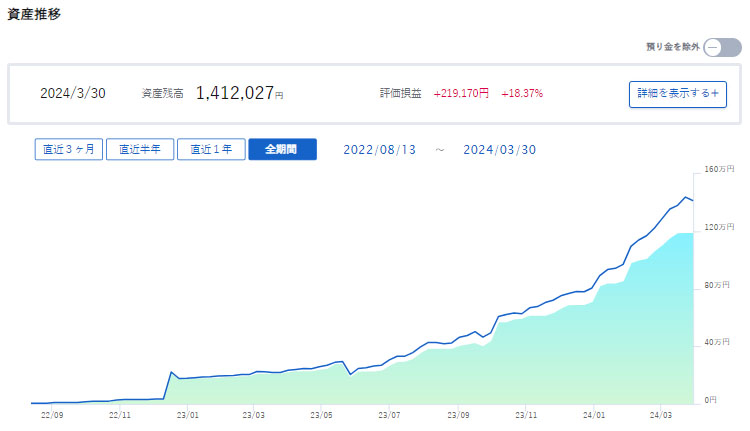Expand details with 詳細を表示する＋ button

click(677, 93)
